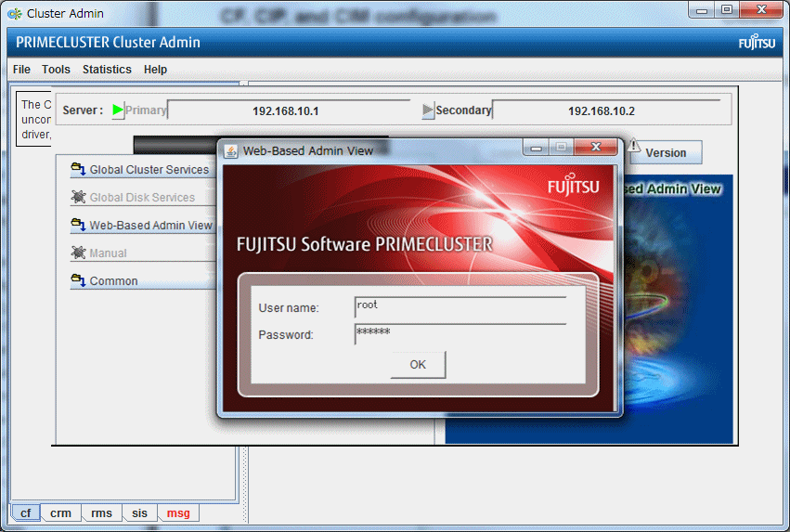
Task: Open the File menu
Action: pos(21,69)
